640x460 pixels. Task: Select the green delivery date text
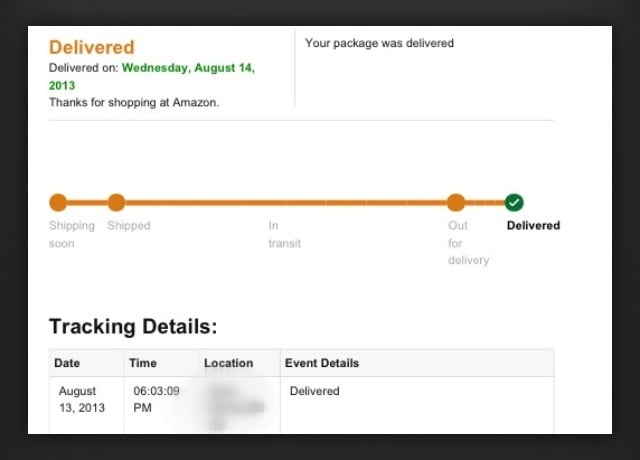151,76
